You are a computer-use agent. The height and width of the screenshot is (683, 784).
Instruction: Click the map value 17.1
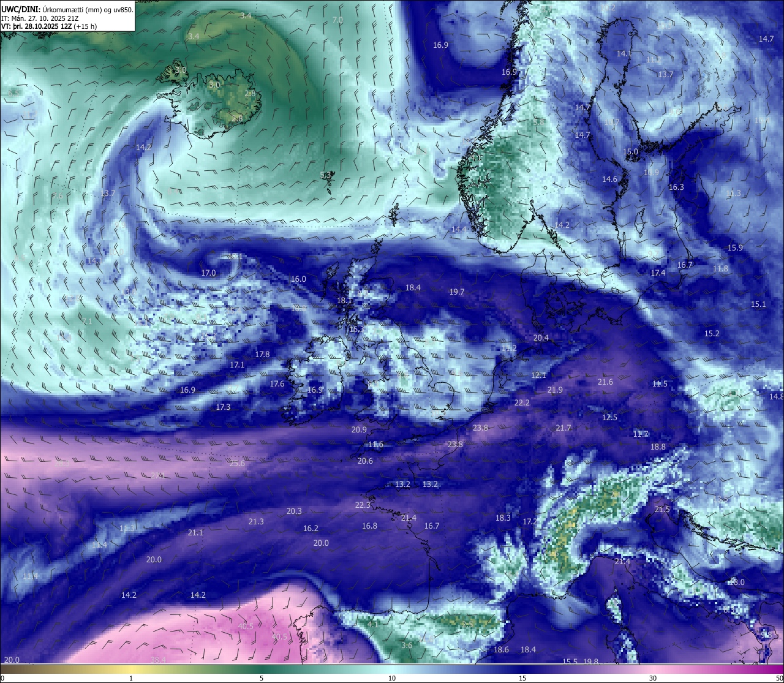[x=237, y=364]
